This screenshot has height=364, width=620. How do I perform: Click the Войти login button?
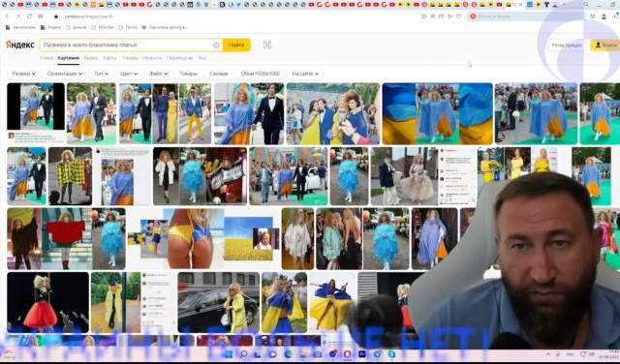coord(605,45)
